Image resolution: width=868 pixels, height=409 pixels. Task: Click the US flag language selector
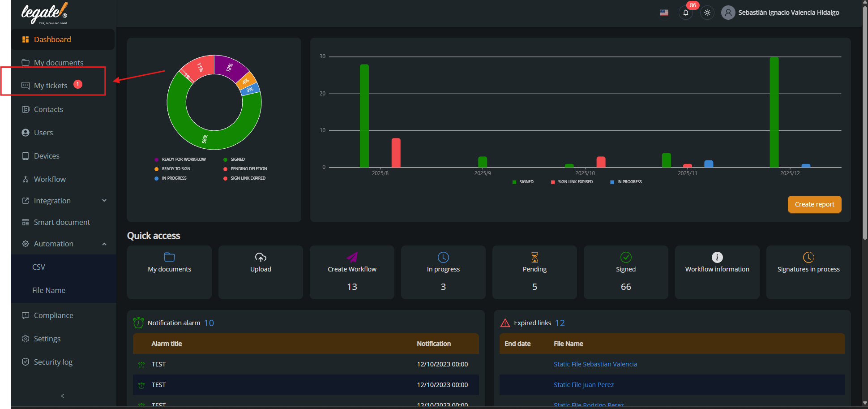click(x=664, y=13)
